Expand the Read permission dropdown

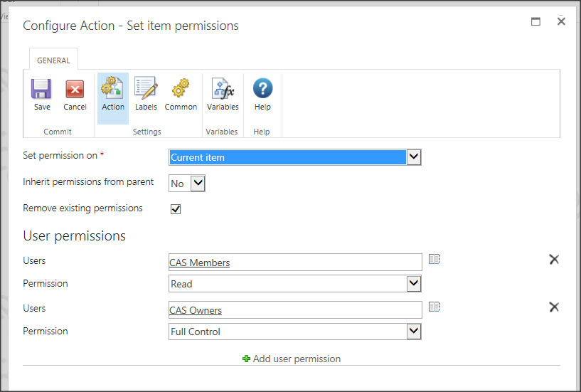[x=413, y=284]
